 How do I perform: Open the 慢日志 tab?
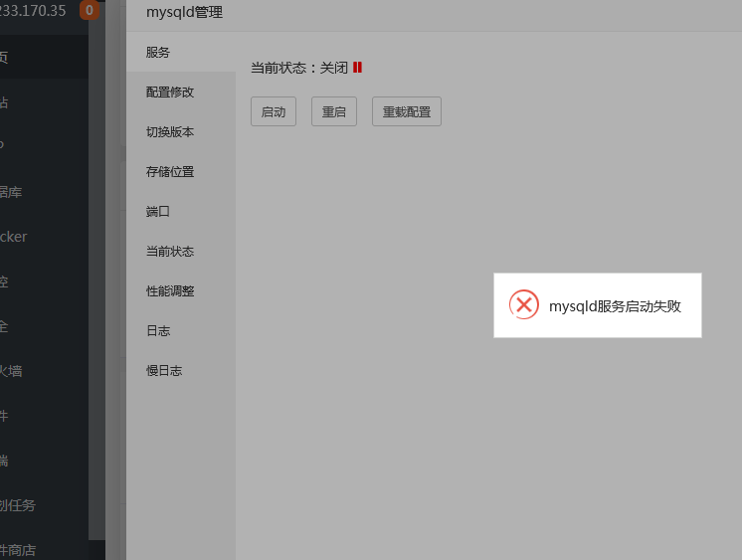pos(164,370)
